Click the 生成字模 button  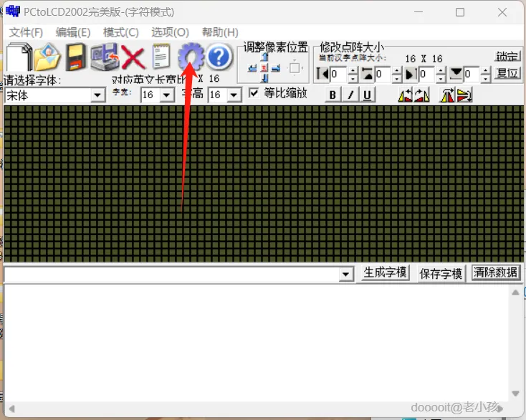tap(384, 272)
